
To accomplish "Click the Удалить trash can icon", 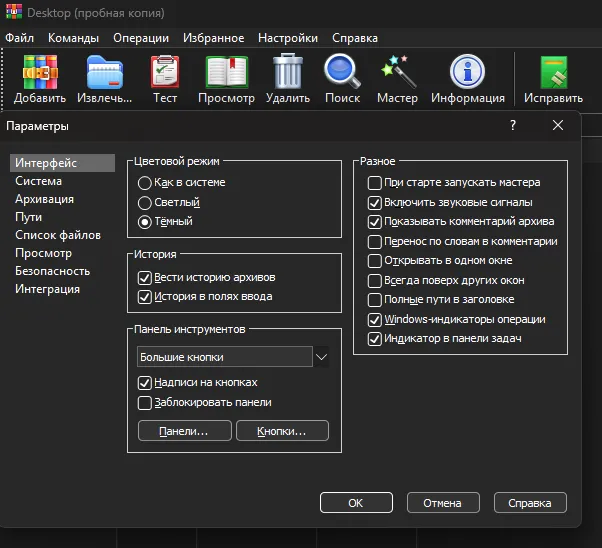I will [288, 71].
